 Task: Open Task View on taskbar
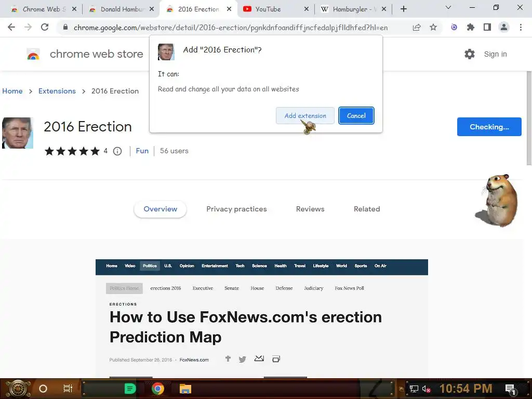68,389
